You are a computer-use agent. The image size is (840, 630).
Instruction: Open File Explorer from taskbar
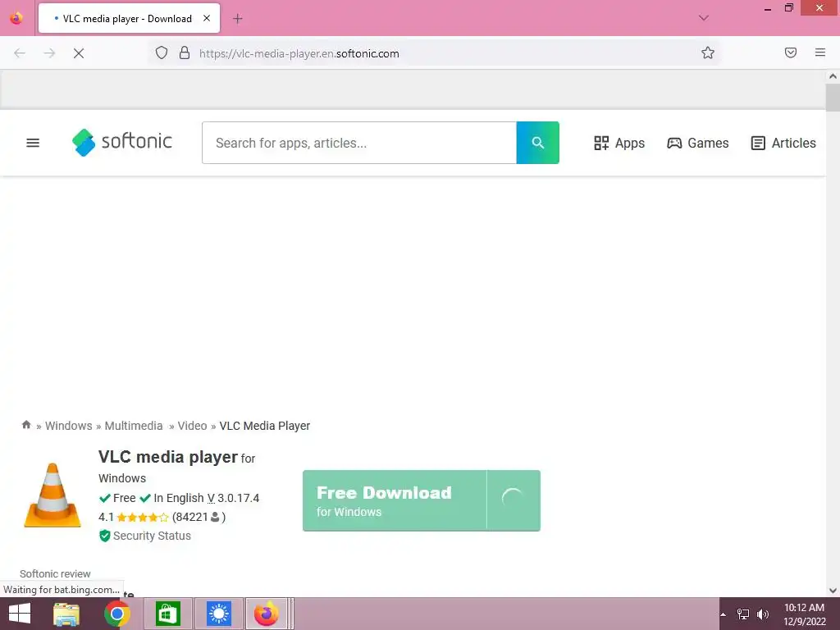[x=66, y=614]
